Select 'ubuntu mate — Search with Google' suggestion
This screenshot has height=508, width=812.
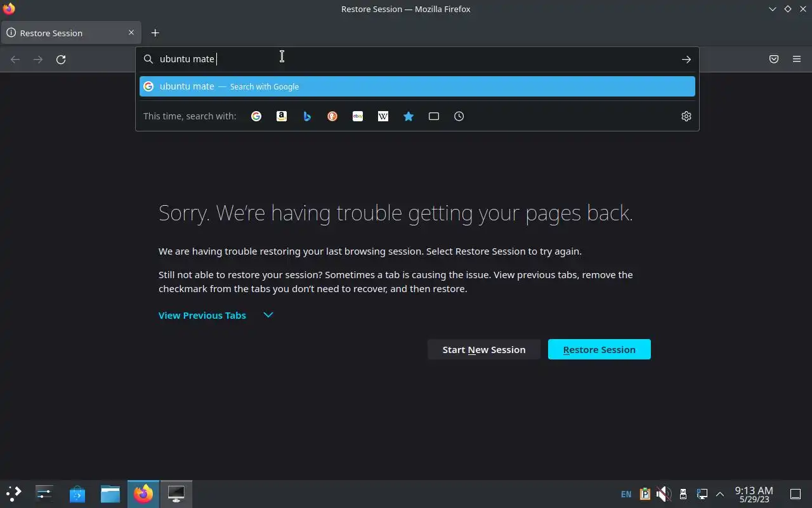pos(417,86)
